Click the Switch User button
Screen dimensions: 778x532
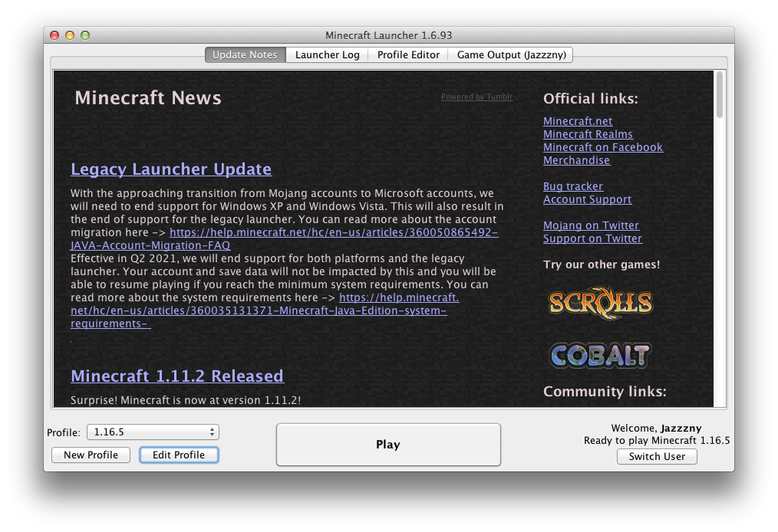pyautogui.click(x=657, y=456)
